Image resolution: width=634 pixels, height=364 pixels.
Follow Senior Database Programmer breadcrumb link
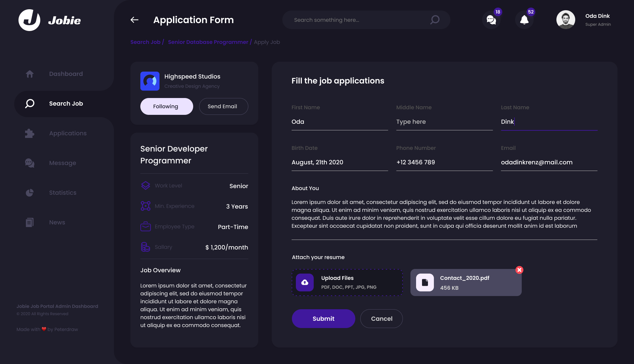pos(208,42)
